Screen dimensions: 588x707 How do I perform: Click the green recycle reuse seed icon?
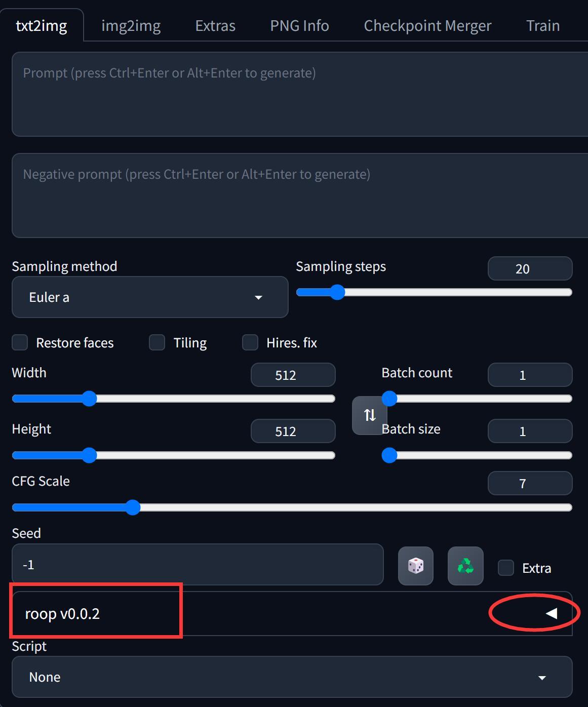(465, 566)
